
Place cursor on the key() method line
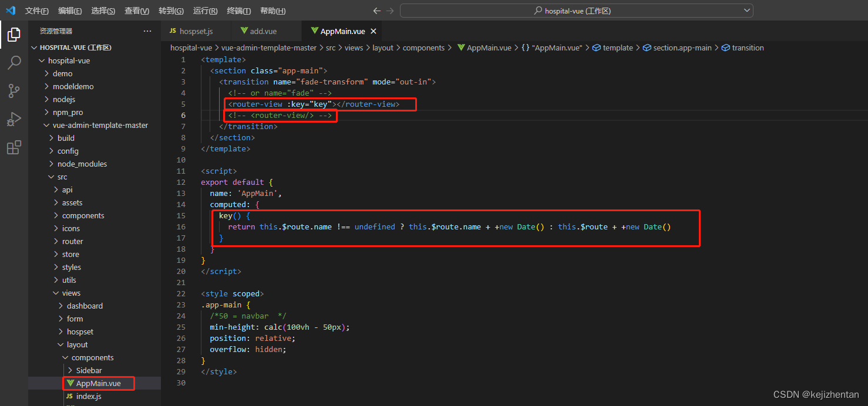click(235, 215)
